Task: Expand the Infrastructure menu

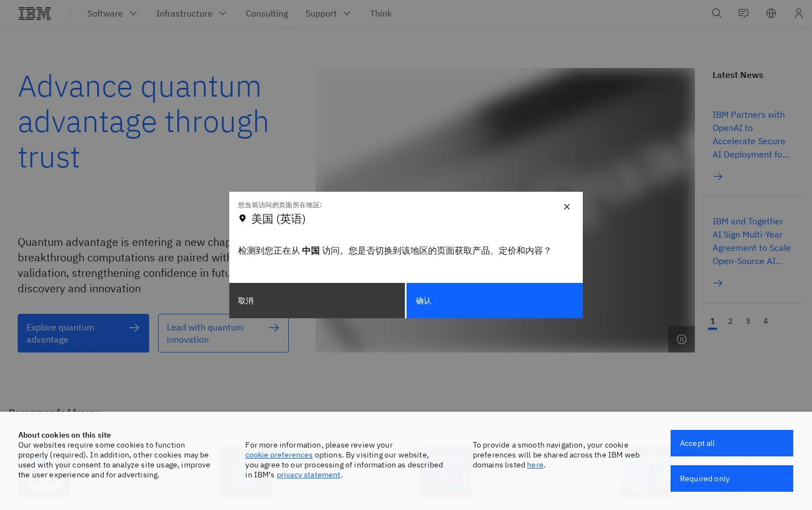Action: click(x=191, y=13)
